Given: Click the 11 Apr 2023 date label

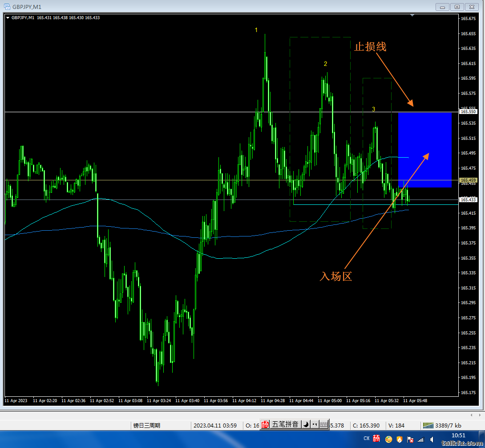Looking at the screenshot, I should click(16, 401).
